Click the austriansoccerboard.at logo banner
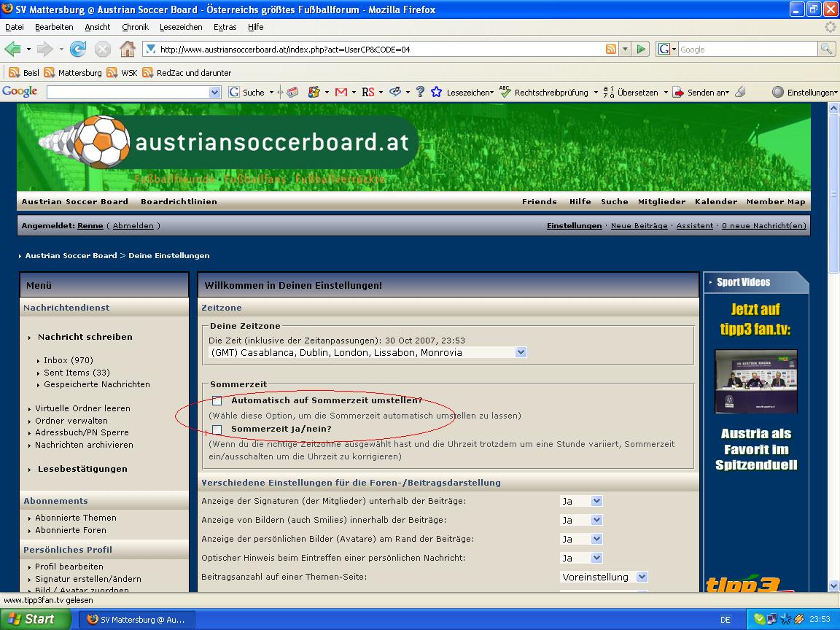Screen dimensions: 840x630 coord(228,142)
